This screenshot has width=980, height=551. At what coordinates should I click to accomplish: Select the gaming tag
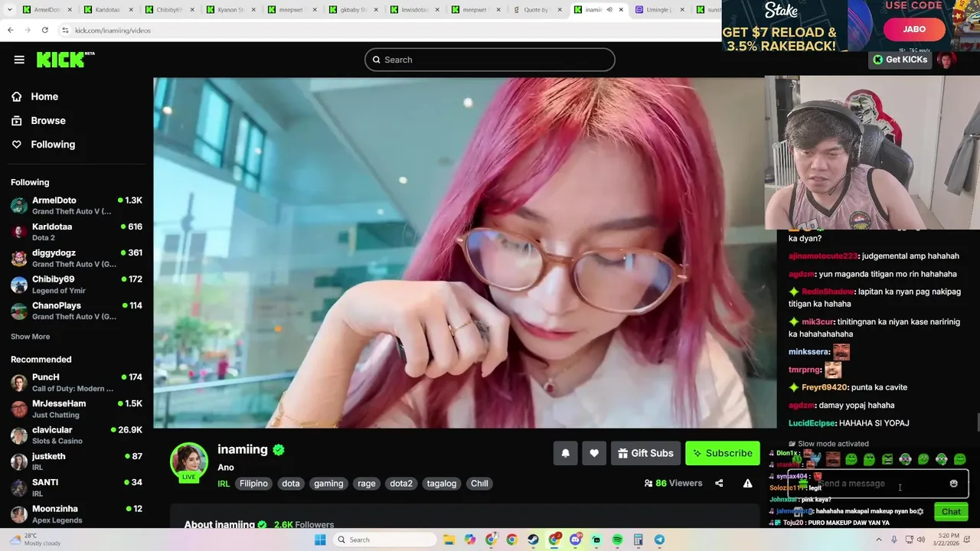328,484
